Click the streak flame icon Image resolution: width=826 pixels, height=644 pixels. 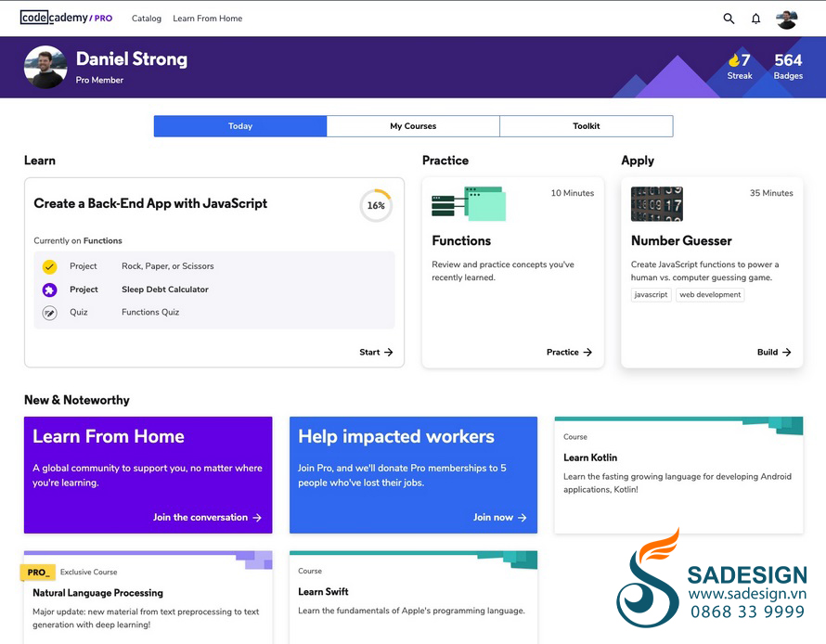[733, 60]
